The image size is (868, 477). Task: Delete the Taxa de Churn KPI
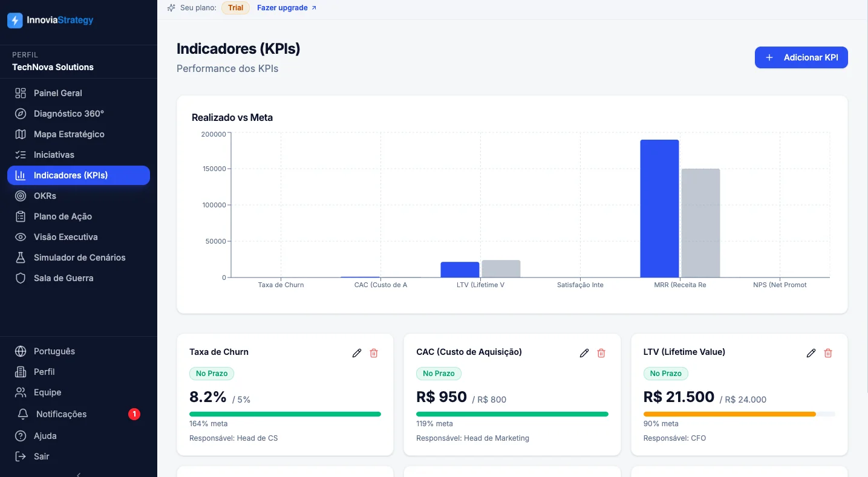click(x=374, y=353)
